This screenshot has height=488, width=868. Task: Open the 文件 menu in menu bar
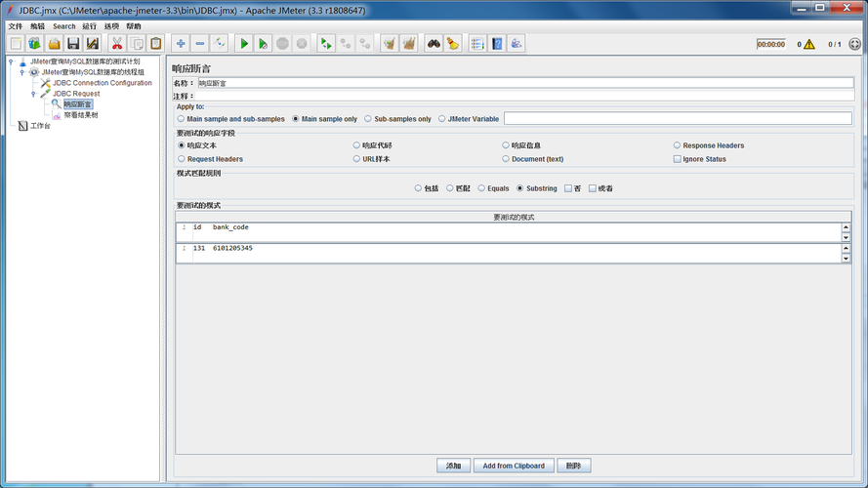[x=15, y=26]
